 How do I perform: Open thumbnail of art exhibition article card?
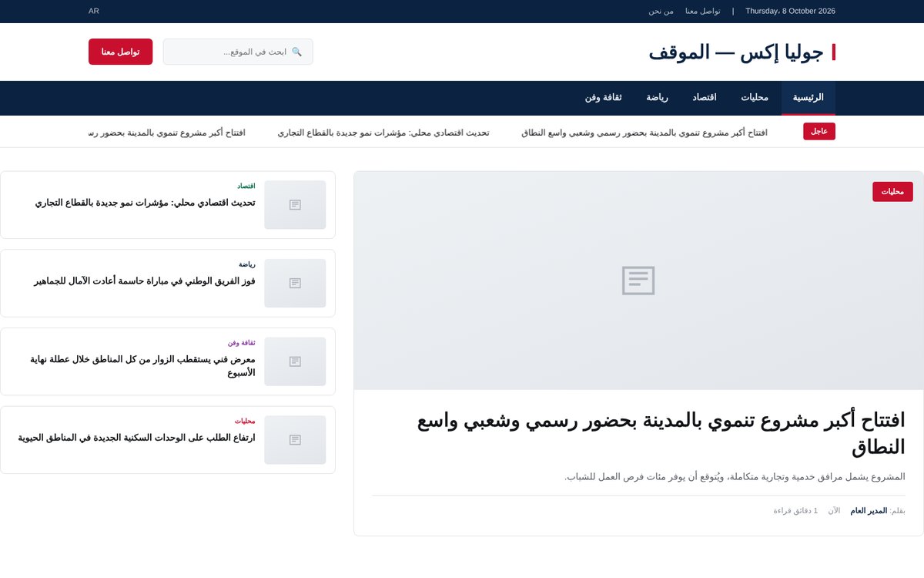point(295,361)
